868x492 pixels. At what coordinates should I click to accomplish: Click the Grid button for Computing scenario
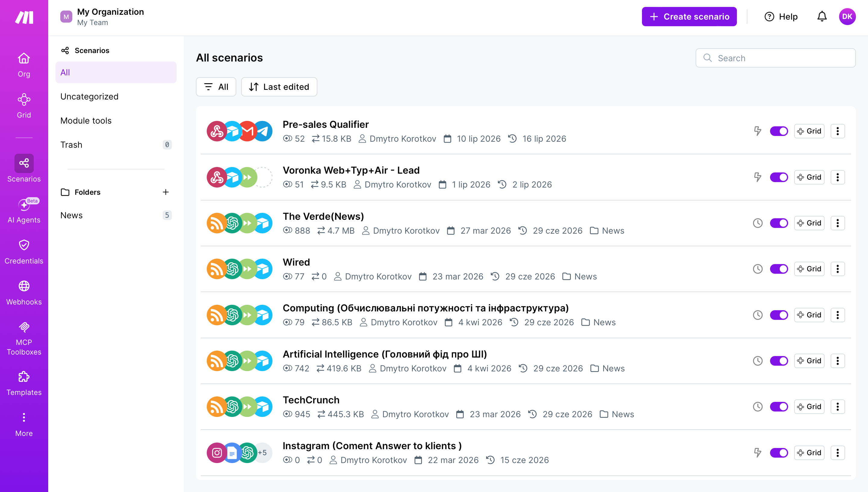coord(809,315)
